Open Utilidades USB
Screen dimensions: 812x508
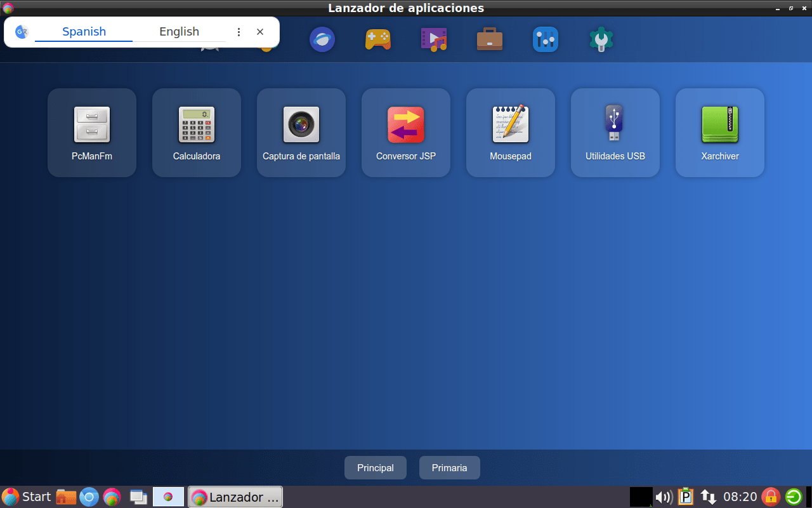(x=615, y=132)
